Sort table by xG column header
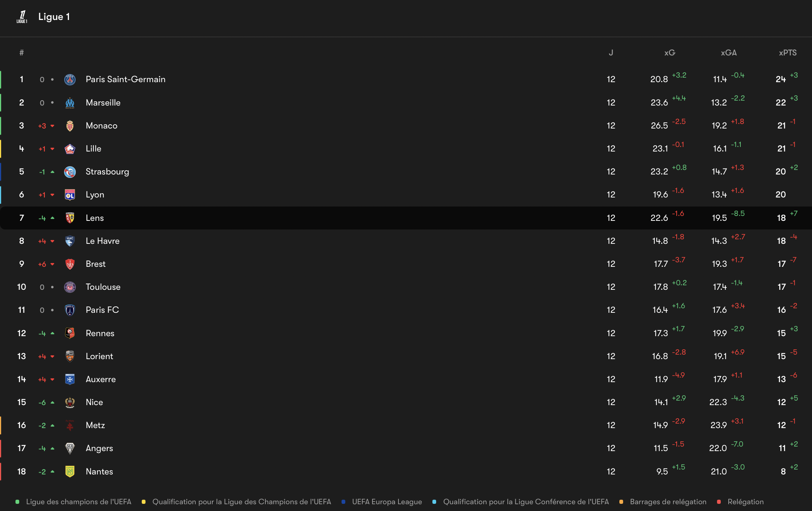The height and width of the screenshot is (511, 812). [670, 53]
